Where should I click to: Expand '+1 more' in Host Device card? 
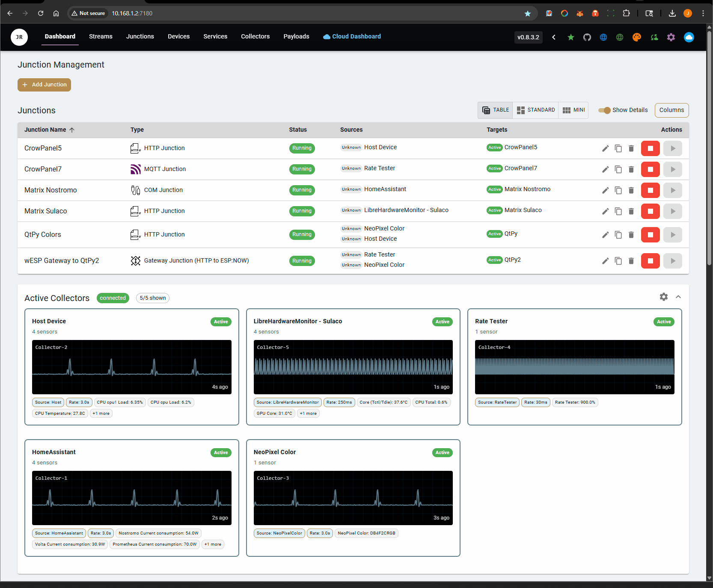(101, 414)
